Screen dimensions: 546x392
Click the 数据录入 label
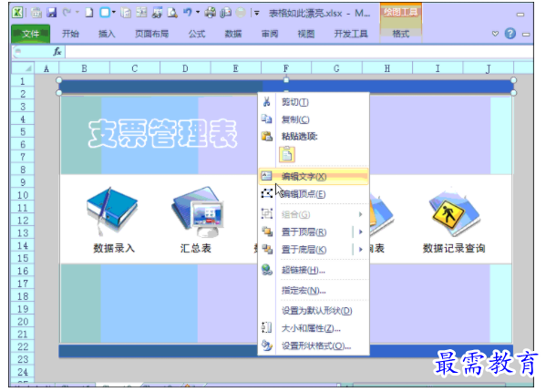114,248
